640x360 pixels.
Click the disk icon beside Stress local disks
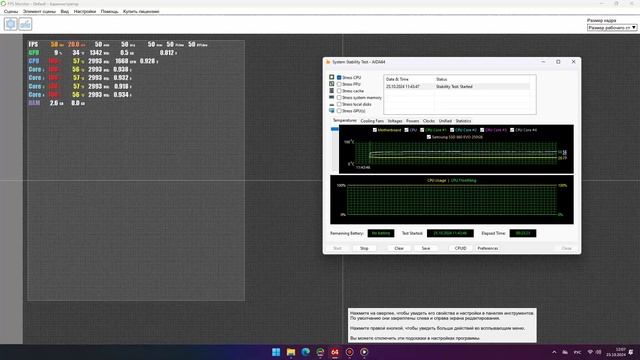[331, 104]
